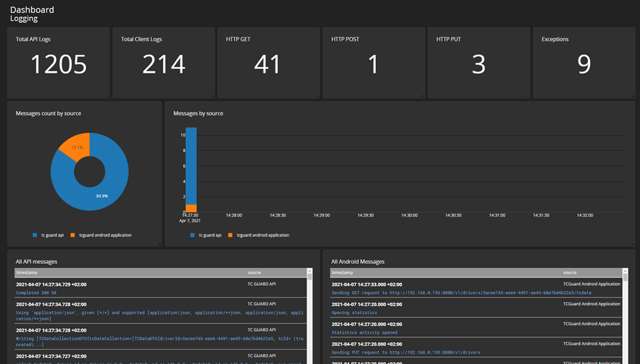Click the resize handle of Total Client Logs widget
Image resolution: width=640 pixels, height=364 pixels.
click(213, 96)
